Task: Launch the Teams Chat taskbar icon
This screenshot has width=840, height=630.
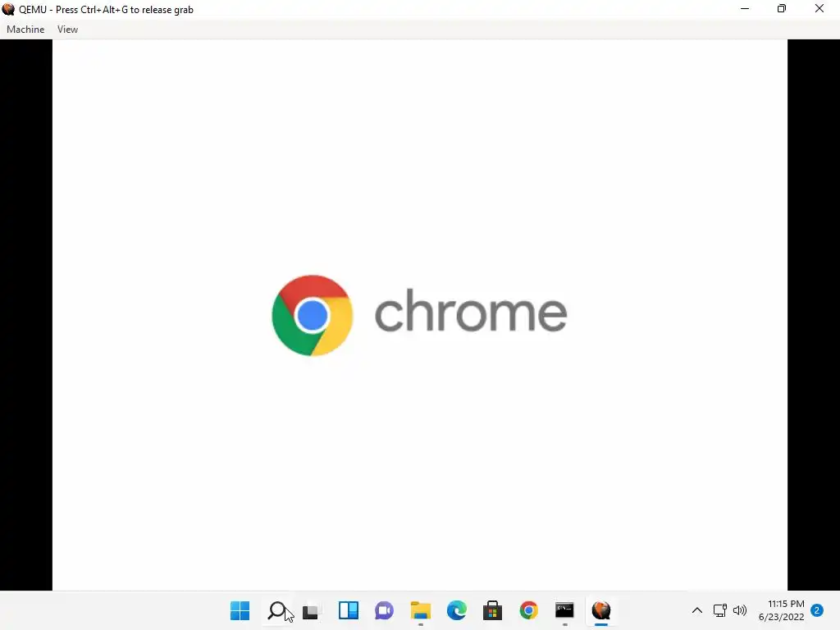Action: click(x=384, y=610)
